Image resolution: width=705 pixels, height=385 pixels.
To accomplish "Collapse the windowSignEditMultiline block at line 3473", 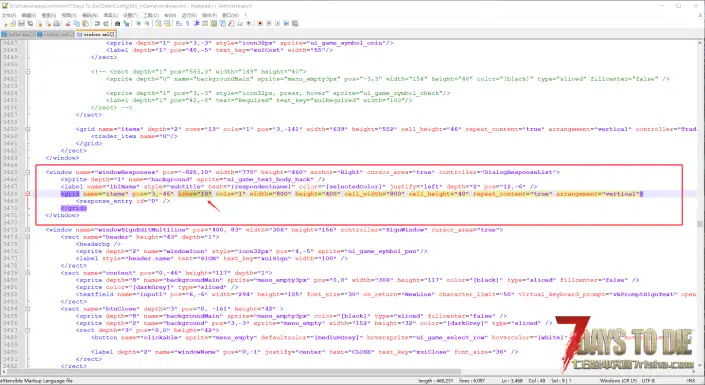I will coord(27,230).
